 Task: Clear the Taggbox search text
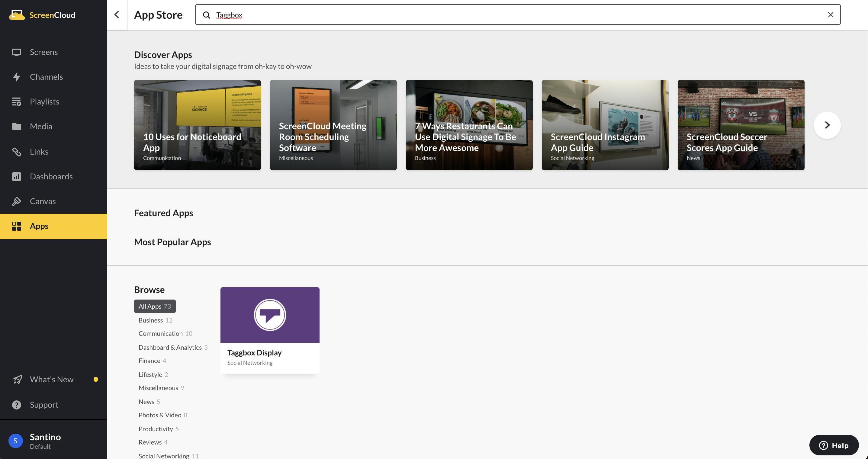tap(831, 15)
